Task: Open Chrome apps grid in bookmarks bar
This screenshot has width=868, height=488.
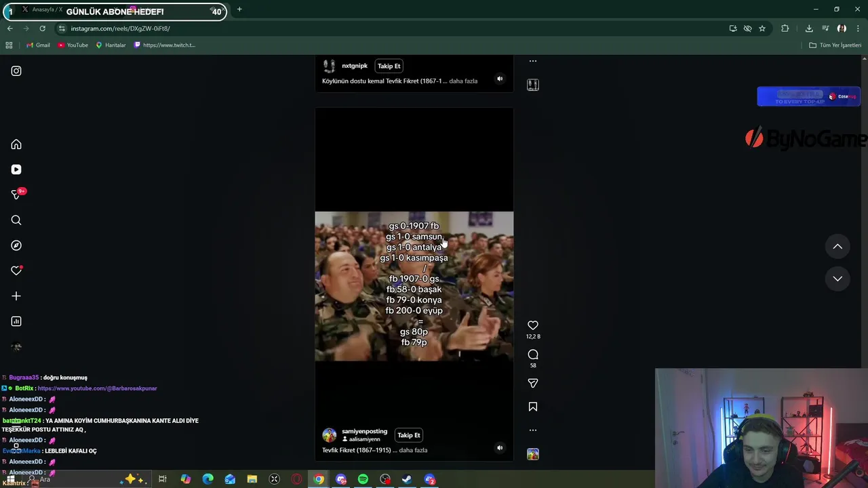Action: click(x=9, y=45)
